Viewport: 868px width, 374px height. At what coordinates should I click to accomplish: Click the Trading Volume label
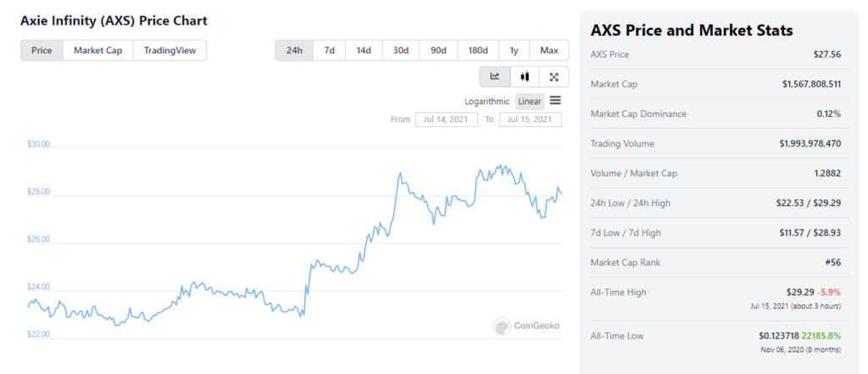(622, 143)
